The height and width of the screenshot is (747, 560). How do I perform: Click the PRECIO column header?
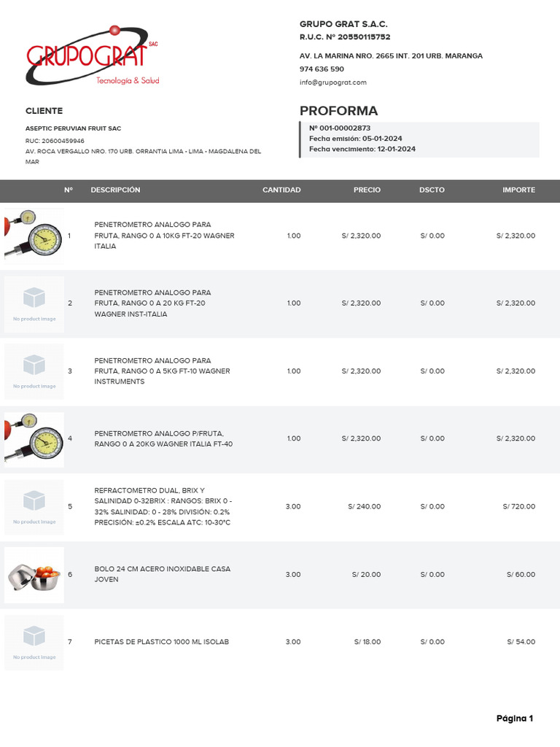[367, 190]
